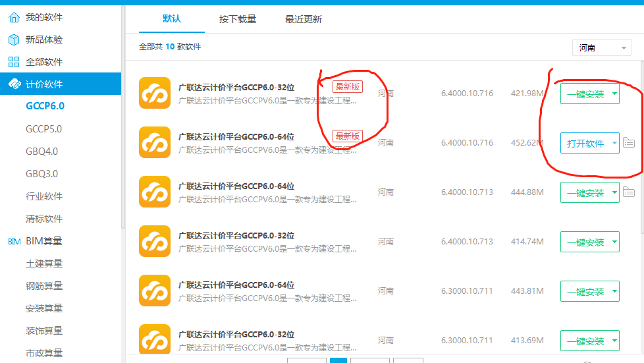Click the 计价软件 sidebar icon

14,84
